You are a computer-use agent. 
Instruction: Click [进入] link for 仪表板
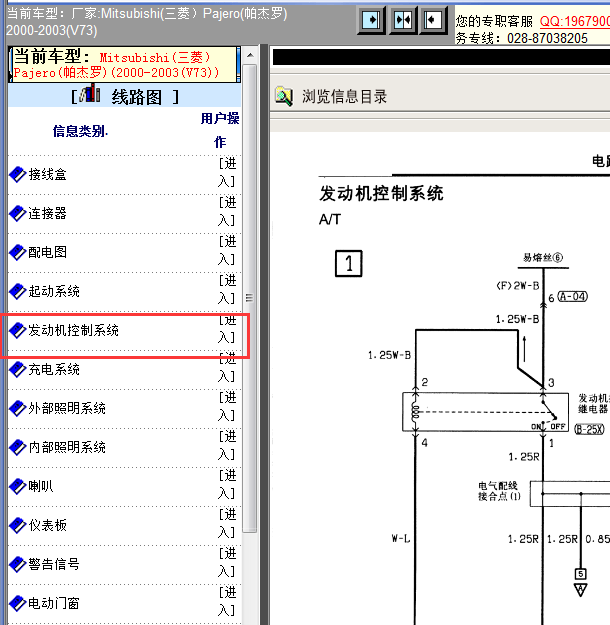tap(228, 524)
